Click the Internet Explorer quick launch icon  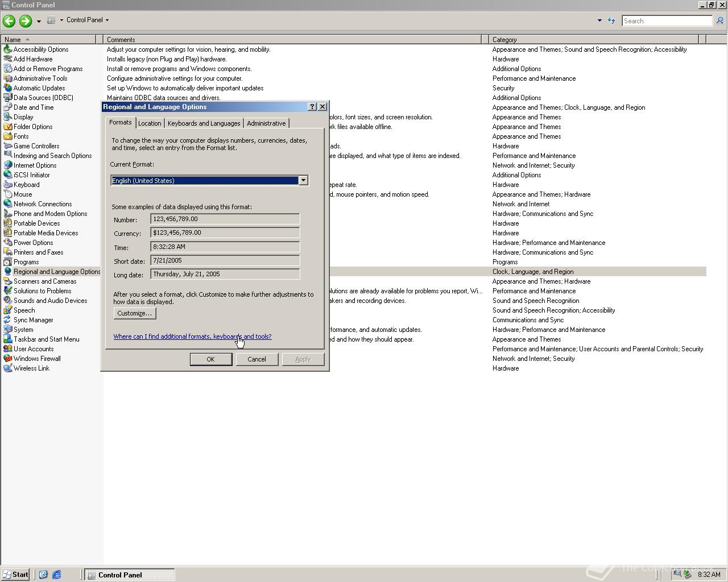click(x=57, y=575)
